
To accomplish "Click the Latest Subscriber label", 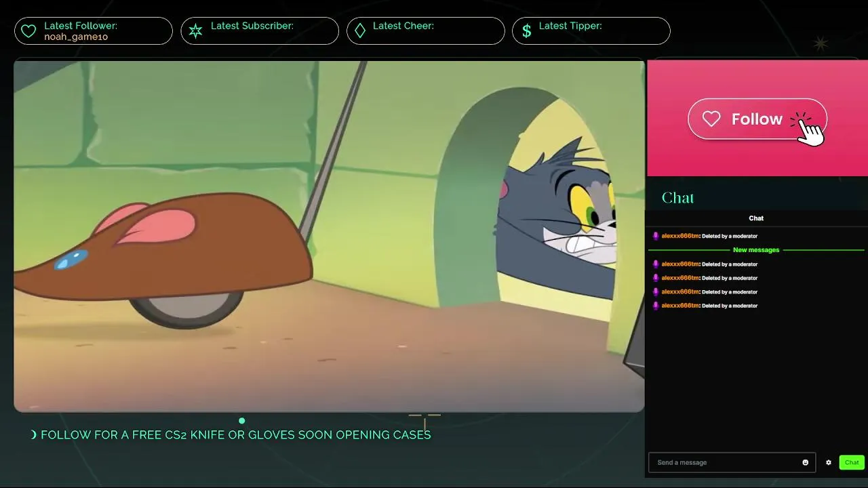I will [252, 26].
